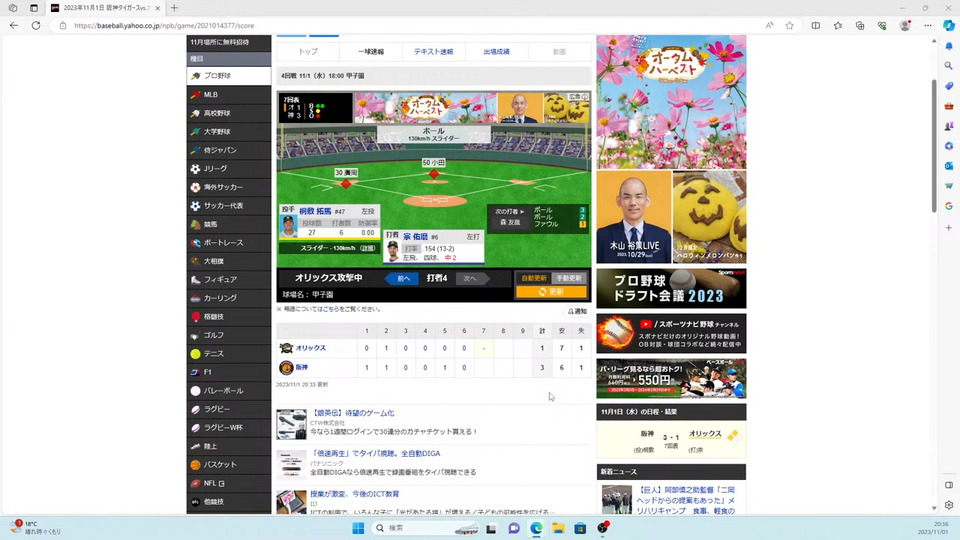Open the 巨人 阿部慎之助監督 news article
The height and width of the screenshot is (540, 960).
(x=685, y=500)
